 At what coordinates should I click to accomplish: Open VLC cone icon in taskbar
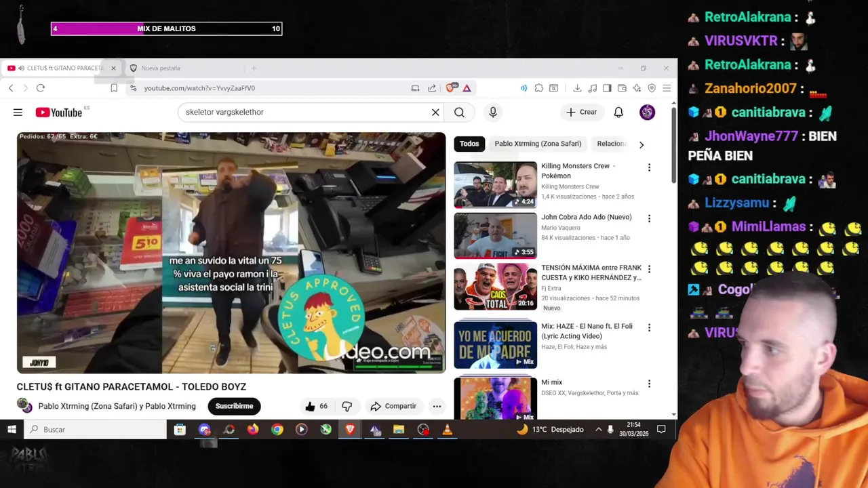[x=448, y=429]
